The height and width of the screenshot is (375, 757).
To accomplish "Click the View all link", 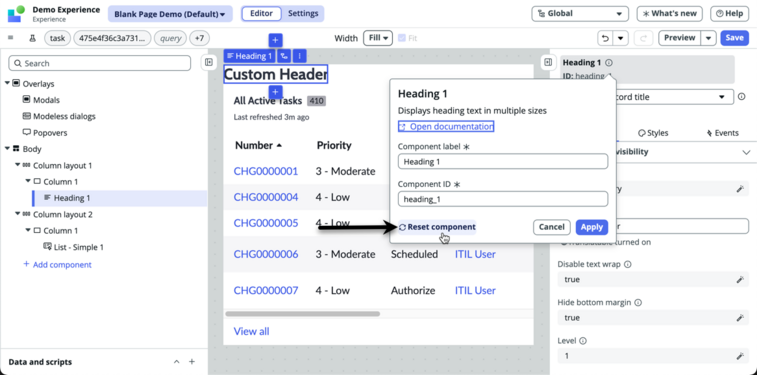I will 252,332.
